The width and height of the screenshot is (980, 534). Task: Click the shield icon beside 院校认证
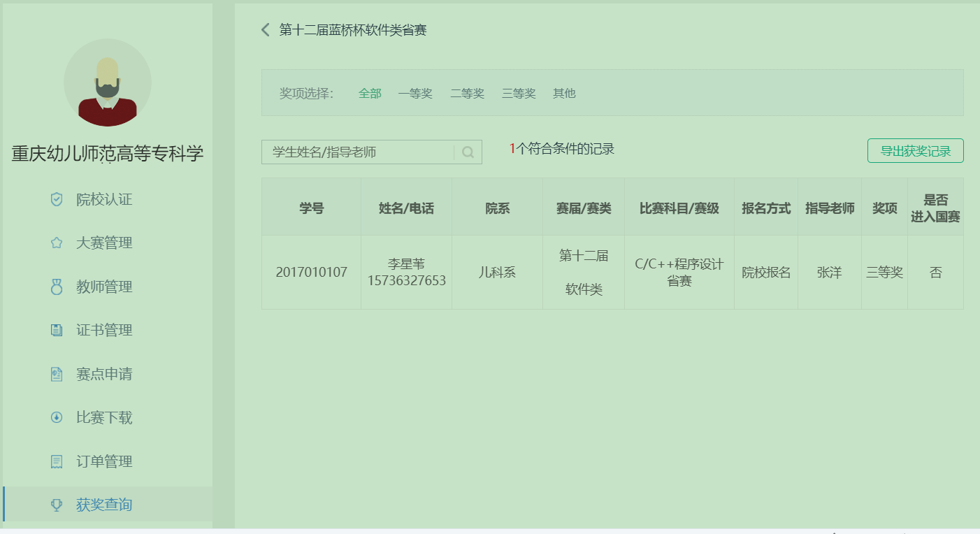[x=57, y=199]
